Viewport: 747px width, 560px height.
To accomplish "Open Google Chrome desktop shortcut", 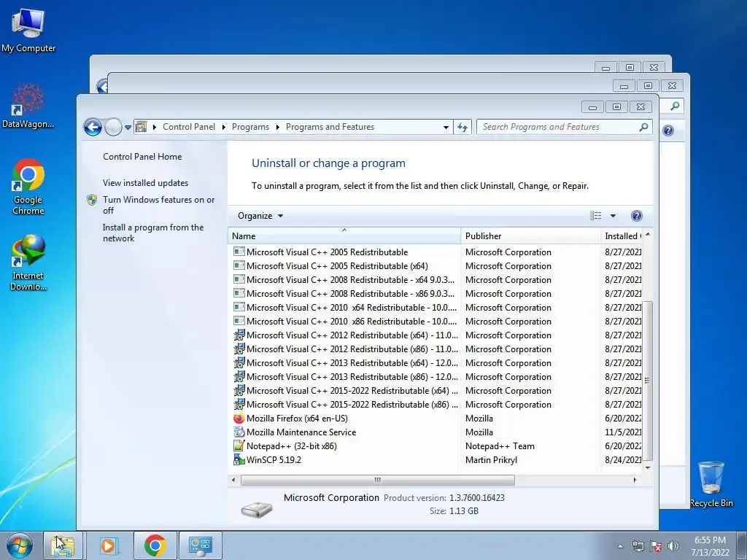I will [28, 187].
